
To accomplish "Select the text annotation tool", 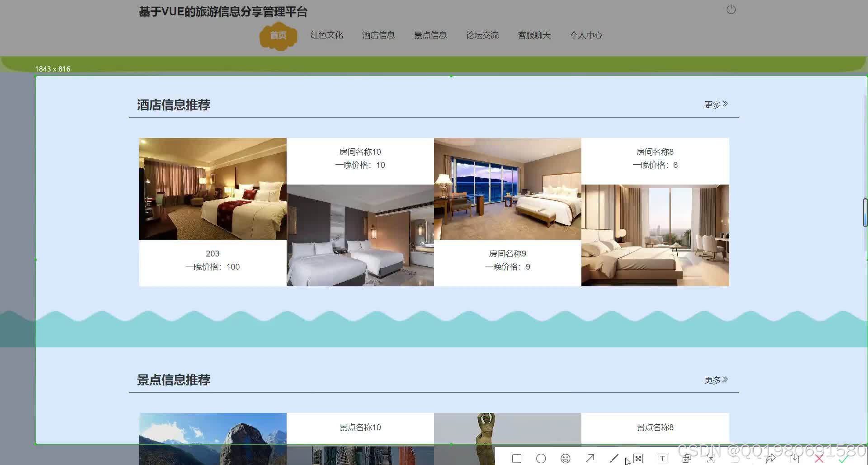I will (x=663, y=458).
